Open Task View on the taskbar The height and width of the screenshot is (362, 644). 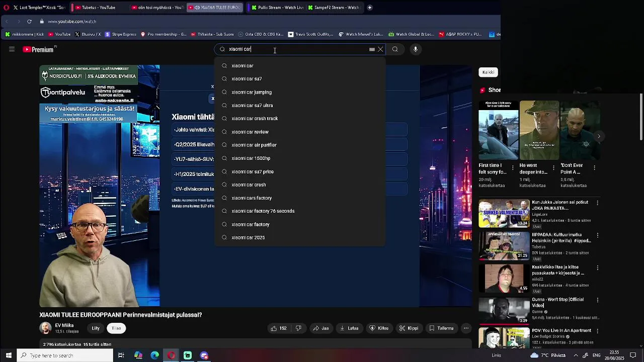pos(121,355)
